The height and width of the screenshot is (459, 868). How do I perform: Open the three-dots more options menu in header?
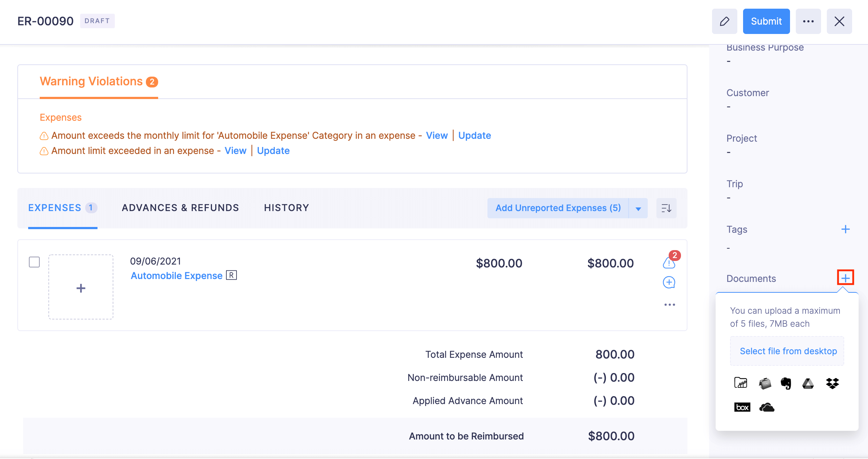808,21
